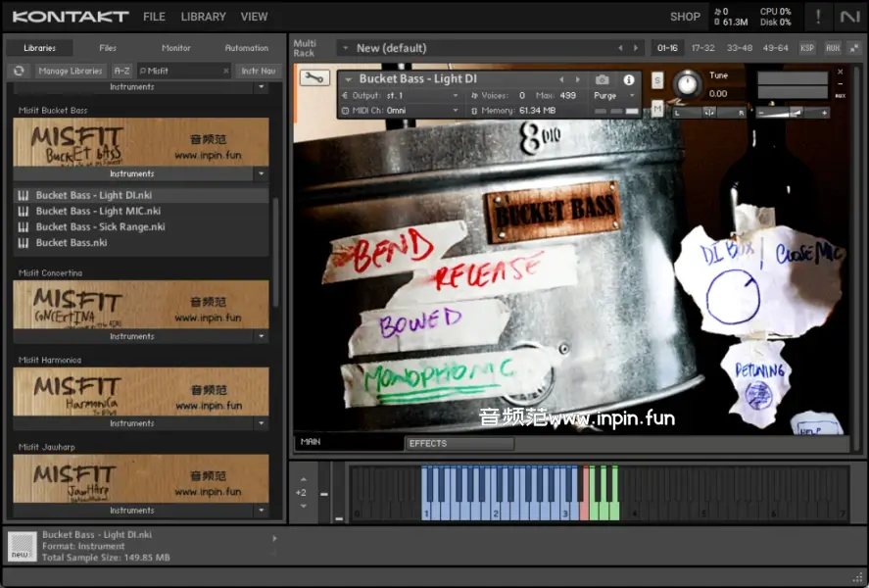Toggle the AUX sends panel
Screen dimensions: 869x588
(832, 47)
